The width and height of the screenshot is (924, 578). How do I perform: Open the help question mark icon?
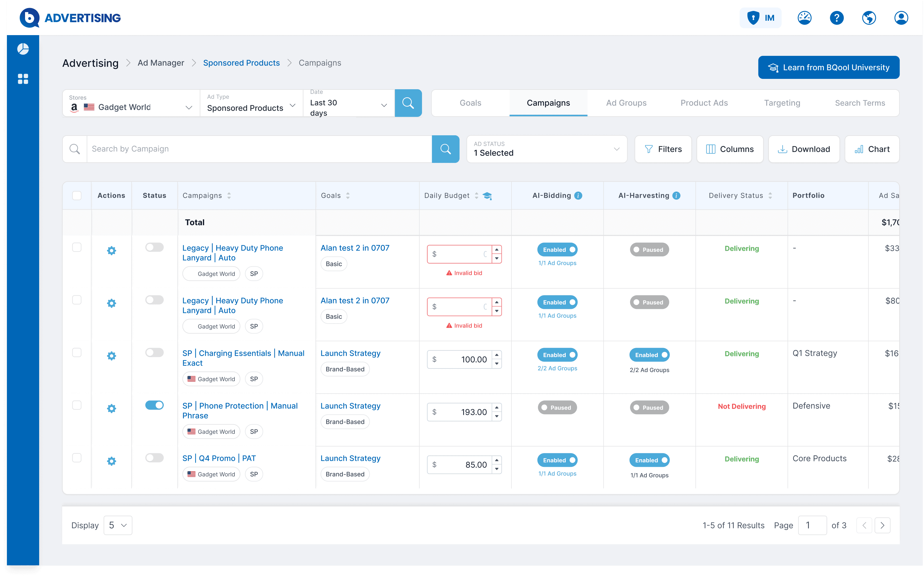tap(836, 18)
